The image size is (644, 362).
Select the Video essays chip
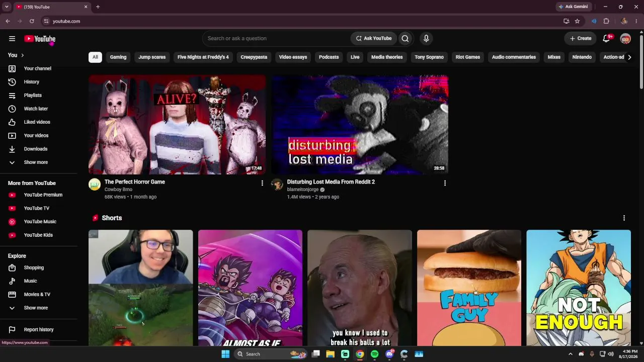293,57
